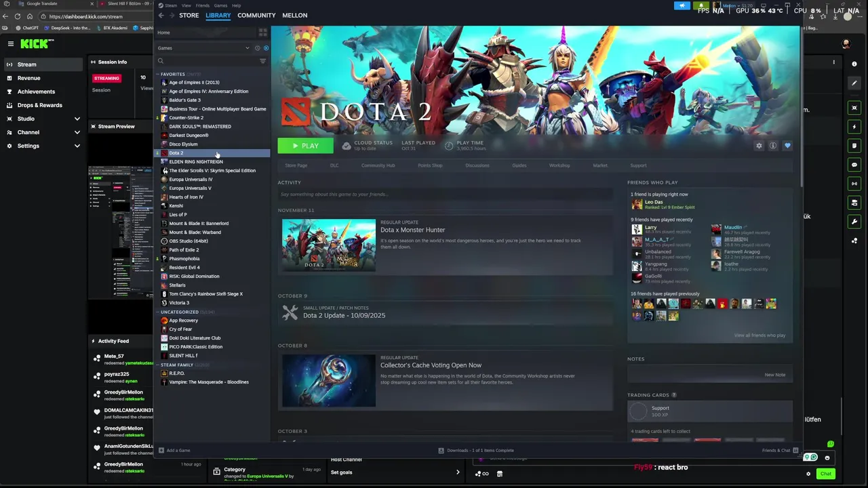The image size is (868, 488).
Task: Collapse the FAVORITES category
Action: 158,74
